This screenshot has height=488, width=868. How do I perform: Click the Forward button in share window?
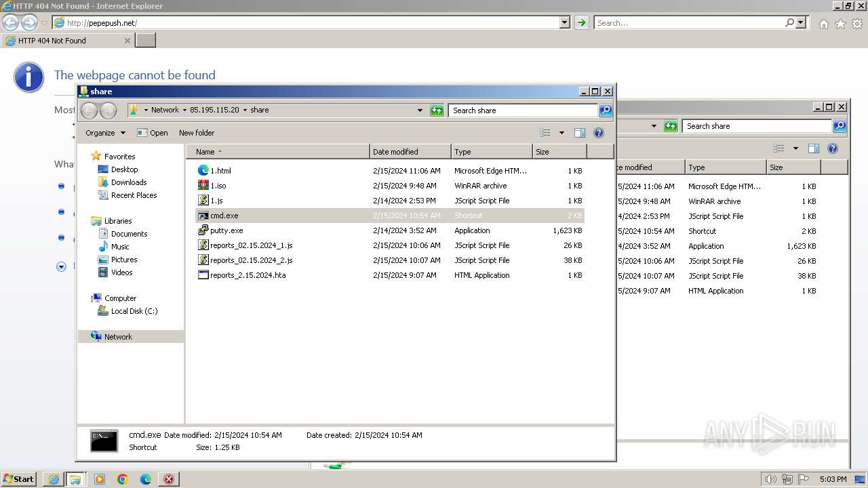[x=108, y=110]
